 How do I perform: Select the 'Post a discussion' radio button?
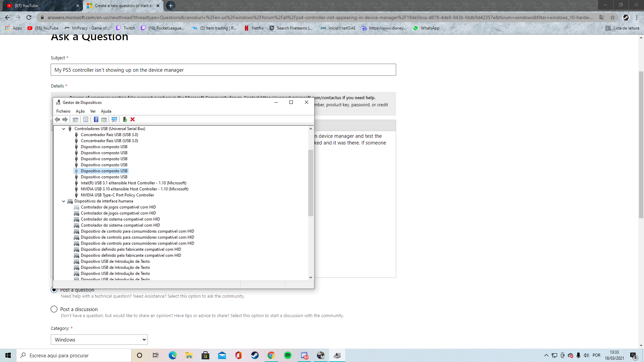54,309
